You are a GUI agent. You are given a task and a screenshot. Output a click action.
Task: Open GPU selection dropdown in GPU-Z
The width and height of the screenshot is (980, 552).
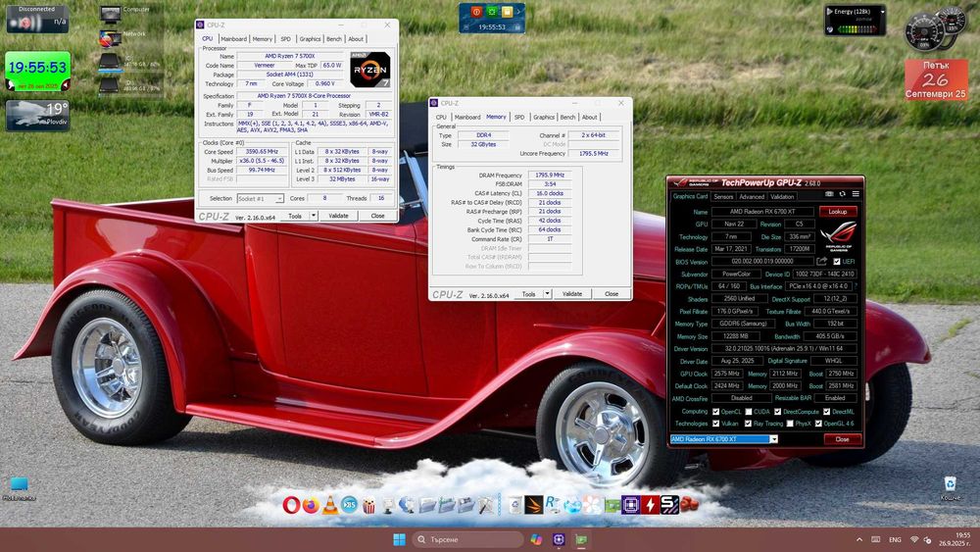[x=773, y=439]
